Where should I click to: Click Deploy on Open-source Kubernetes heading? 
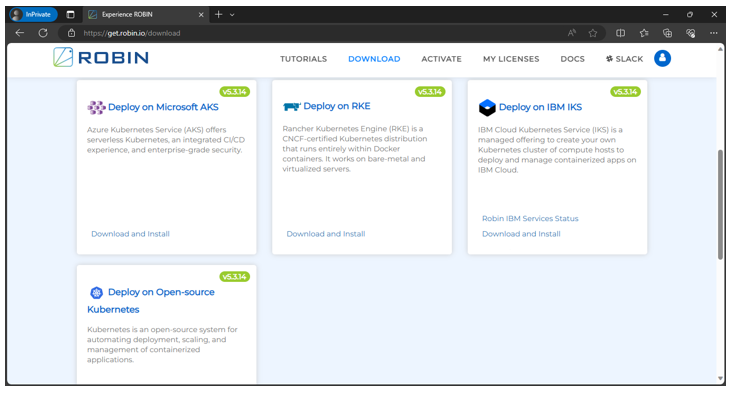click(x=151, y=300)
